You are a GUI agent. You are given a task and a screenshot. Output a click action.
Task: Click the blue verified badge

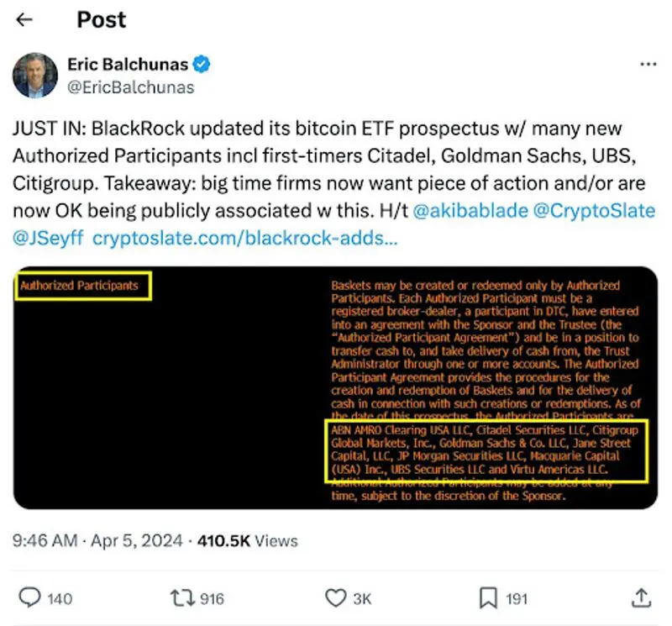coord(202,64)
